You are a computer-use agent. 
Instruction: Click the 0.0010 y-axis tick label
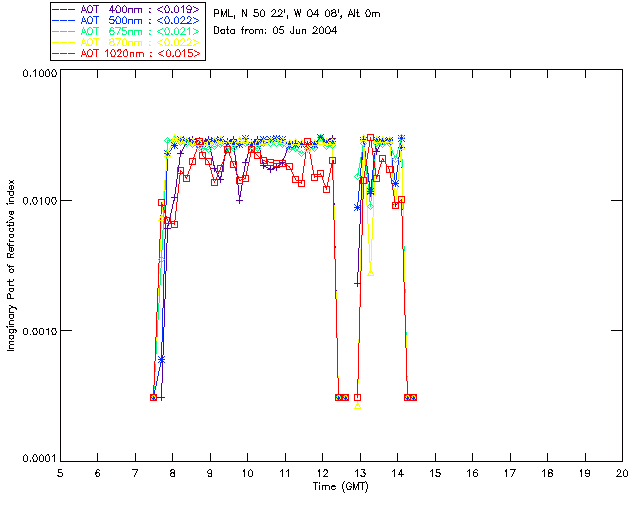pos(39,331)
